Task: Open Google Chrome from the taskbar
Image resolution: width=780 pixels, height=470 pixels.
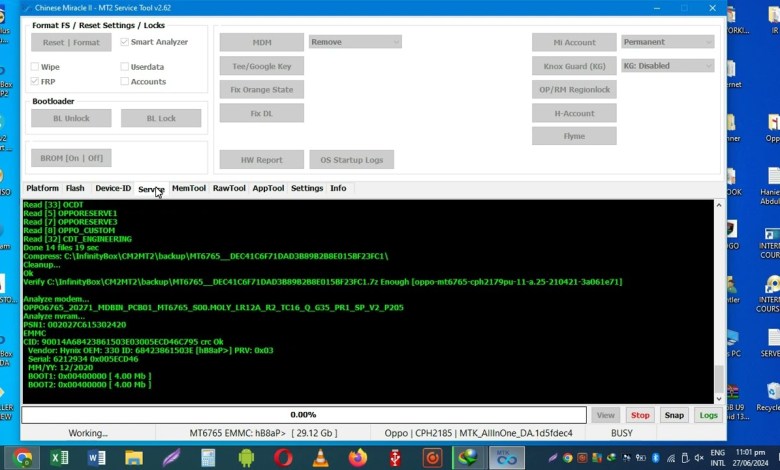Action: pyautogui.click(x=22, y=458)
